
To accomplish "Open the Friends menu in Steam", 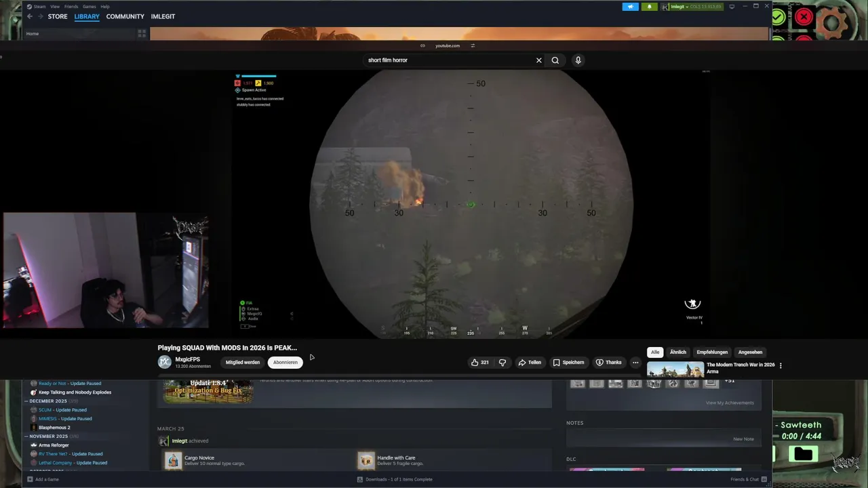I will (x=71, y=7).
